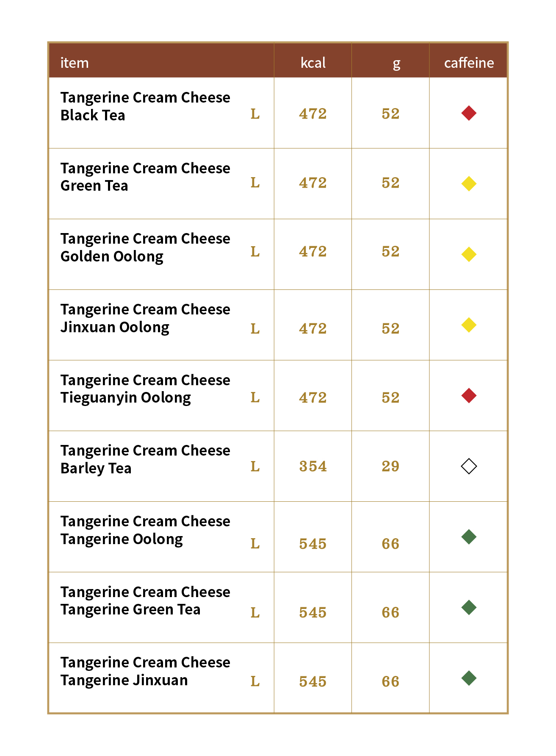Select the item column header

pyautogui.click(x=75, y=63)
